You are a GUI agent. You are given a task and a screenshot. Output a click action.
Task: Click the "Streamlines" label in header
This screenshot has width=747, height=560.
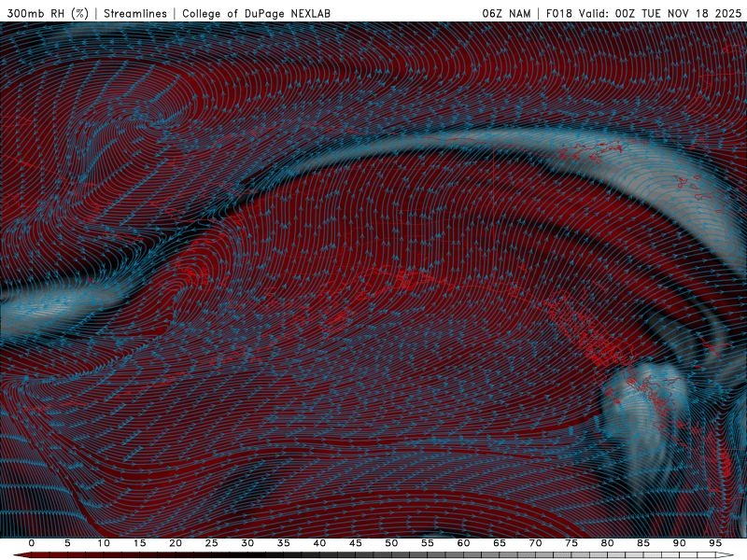tap(135, 13)
